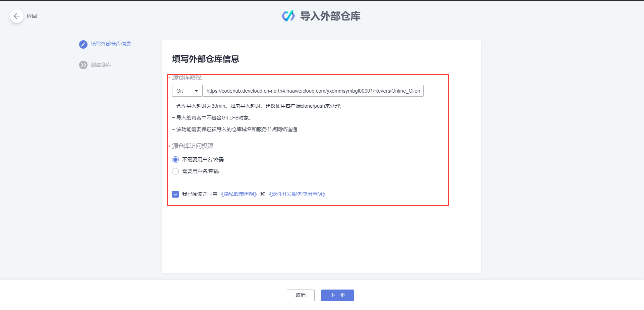
Task: Click the blue checkmark icon in the agreement box
Action: [x=175, y=194]
